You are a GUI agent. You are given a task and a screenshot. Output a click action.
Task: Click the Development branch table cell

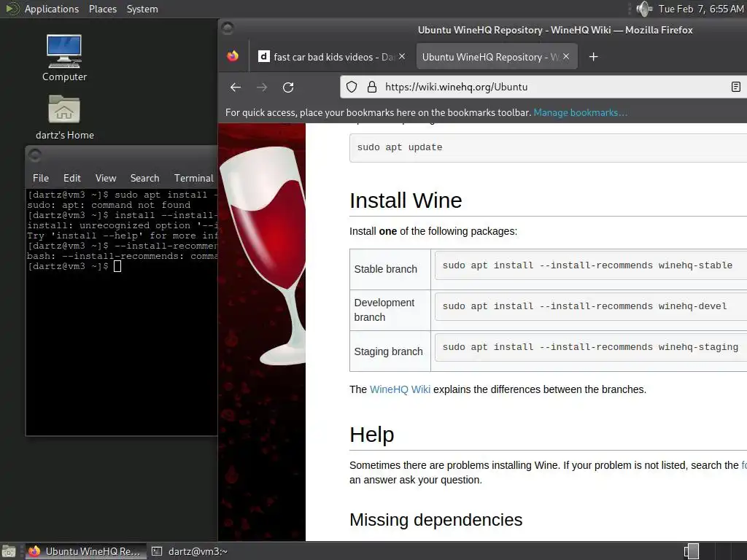click(x=390, y=310)
